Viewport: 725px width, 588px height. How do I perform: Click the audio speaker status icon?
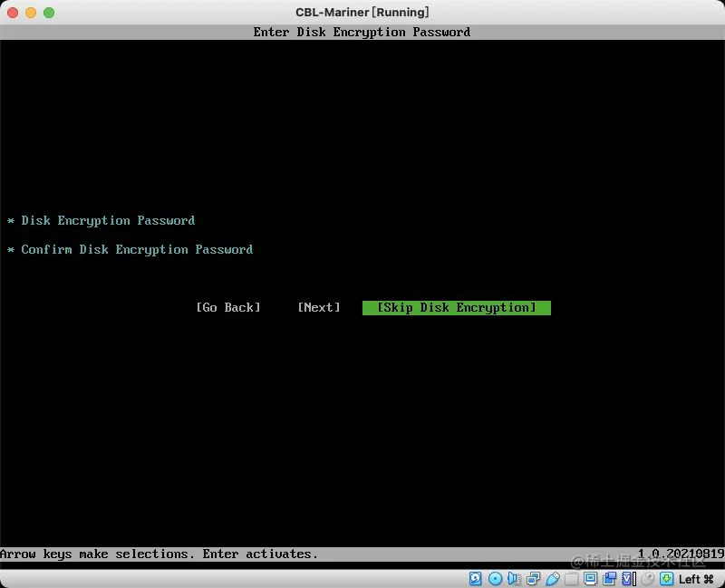tap(514, 579)
